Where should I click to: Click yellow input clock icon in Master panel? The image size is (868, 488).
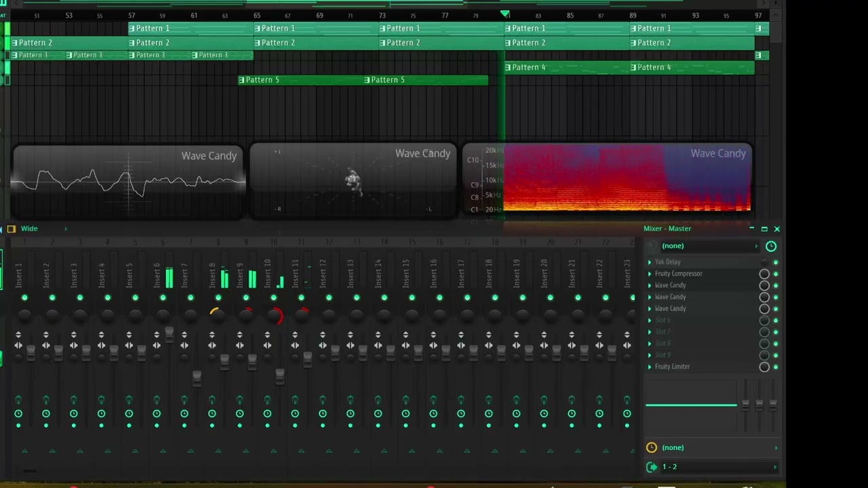(x=652, y=447)
